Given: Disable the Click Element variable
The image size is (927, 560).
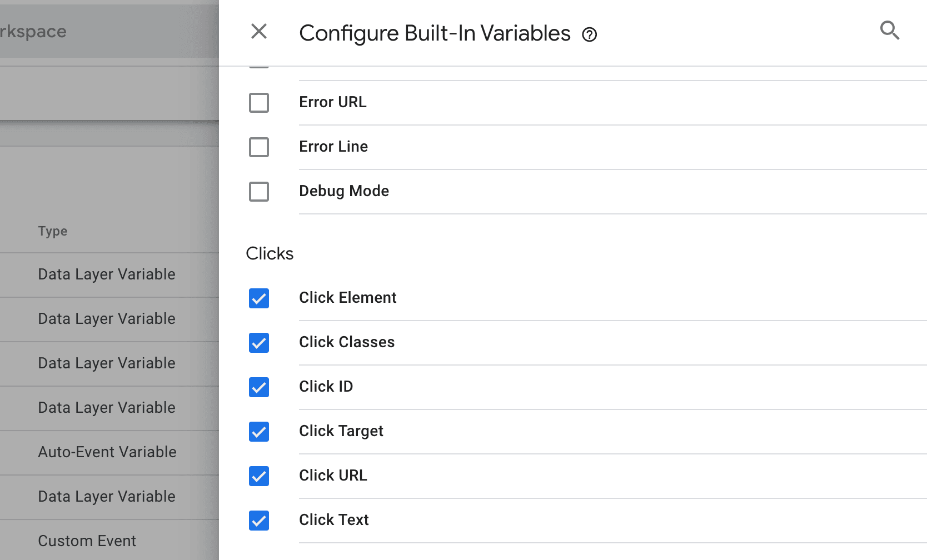Looking at the screenshot, I should click(258, 298).
